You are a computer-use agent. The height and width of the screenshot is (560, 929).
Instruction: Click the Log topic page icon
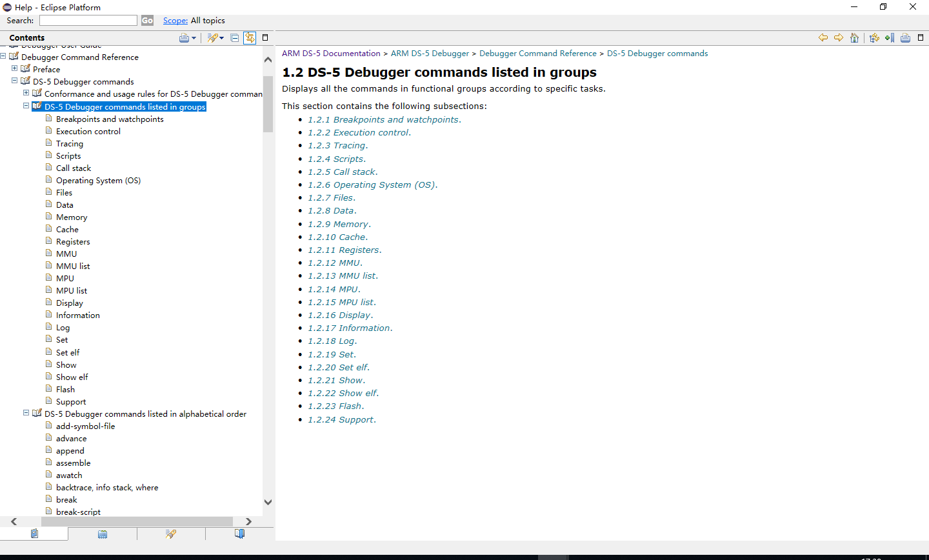coord(49,327)
